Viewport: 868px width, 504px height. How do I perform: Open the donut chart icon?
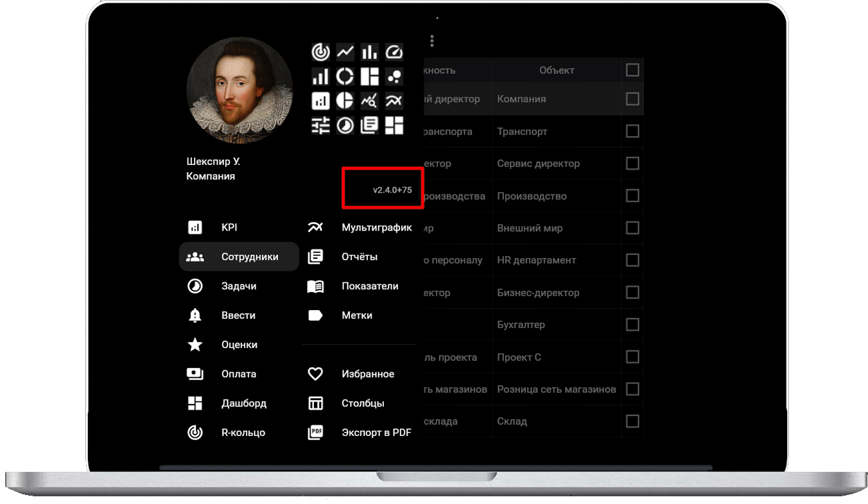(x=345, y=76)
